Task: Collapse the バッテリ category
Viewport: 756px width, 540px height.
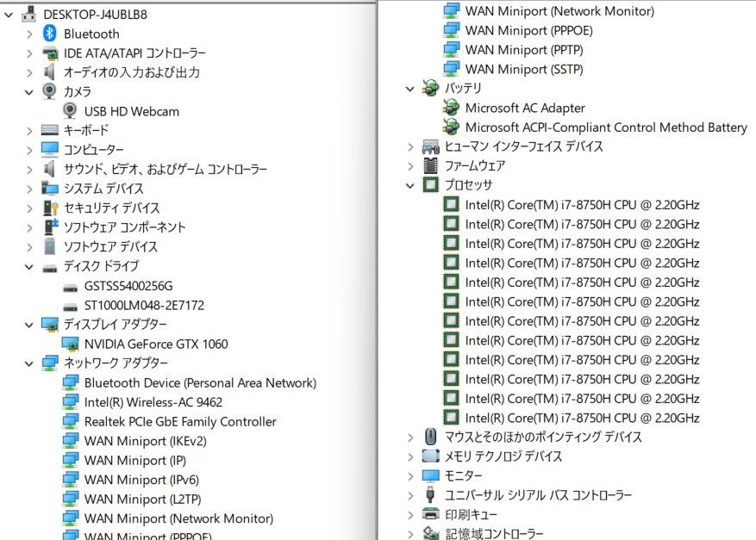Action: [409, 89]
